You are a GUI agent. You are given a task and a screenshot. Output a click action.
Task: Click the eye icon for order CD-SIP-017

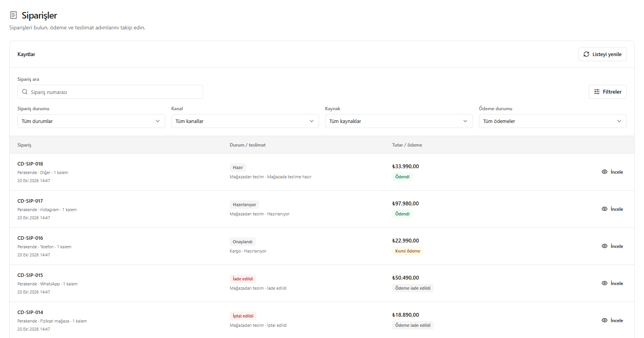point(605,209)
